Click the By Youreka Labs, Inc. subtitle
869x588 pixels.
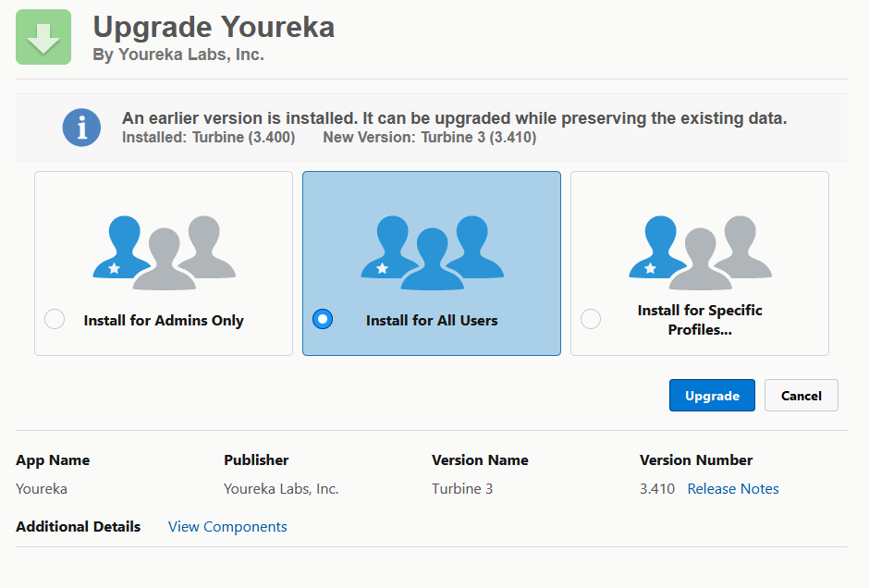click(178, 55)
